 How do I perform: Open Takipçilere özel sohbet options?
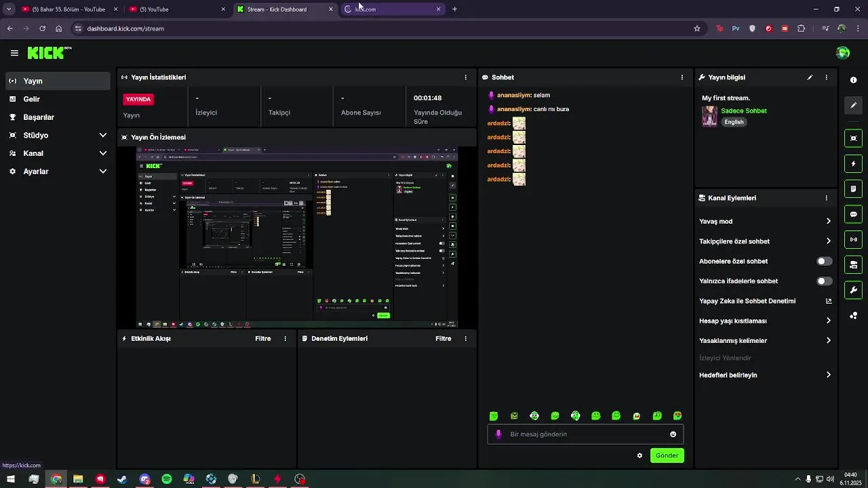(x=766, y=241)
